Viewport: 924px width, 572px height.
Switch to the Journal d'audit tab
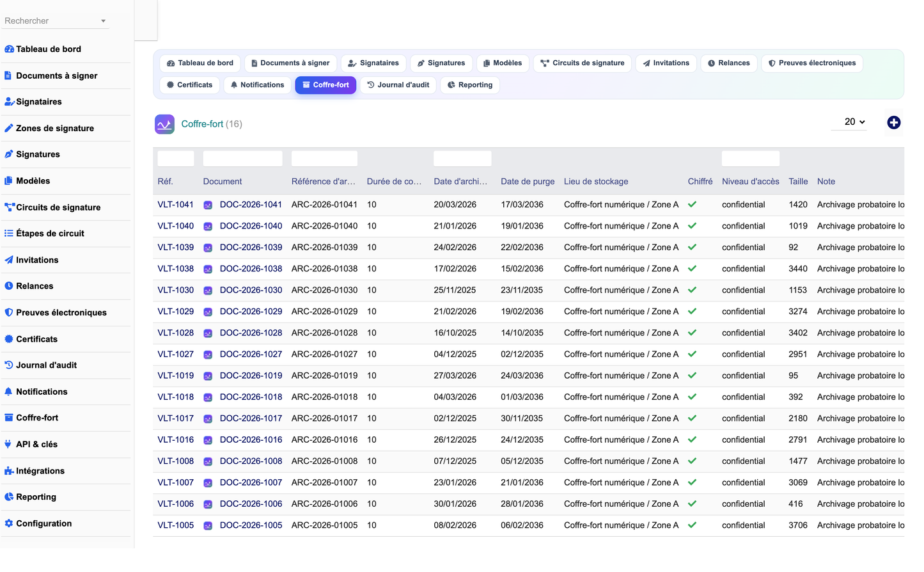(x=398, y=85)
